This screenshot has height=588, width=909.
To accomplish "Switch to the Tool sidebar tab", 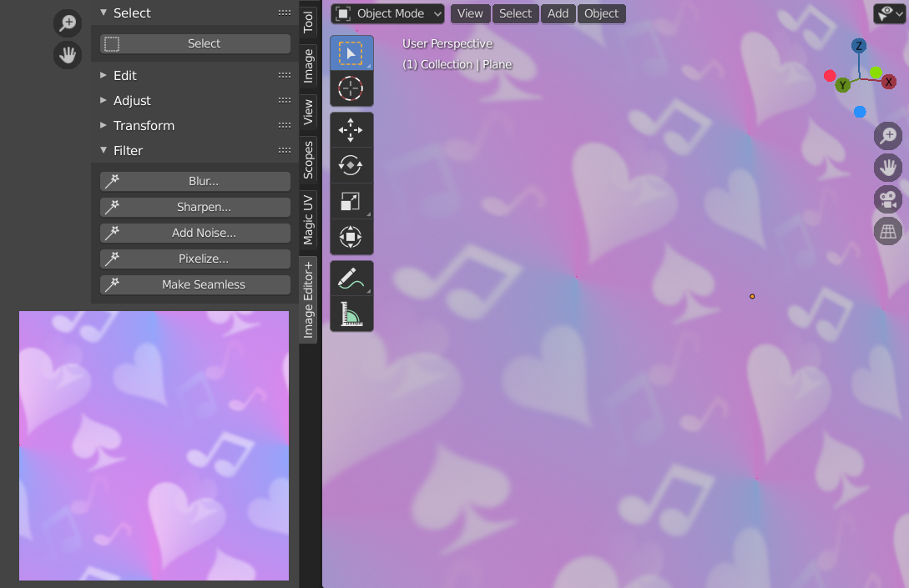I will (x=308, y=22).
